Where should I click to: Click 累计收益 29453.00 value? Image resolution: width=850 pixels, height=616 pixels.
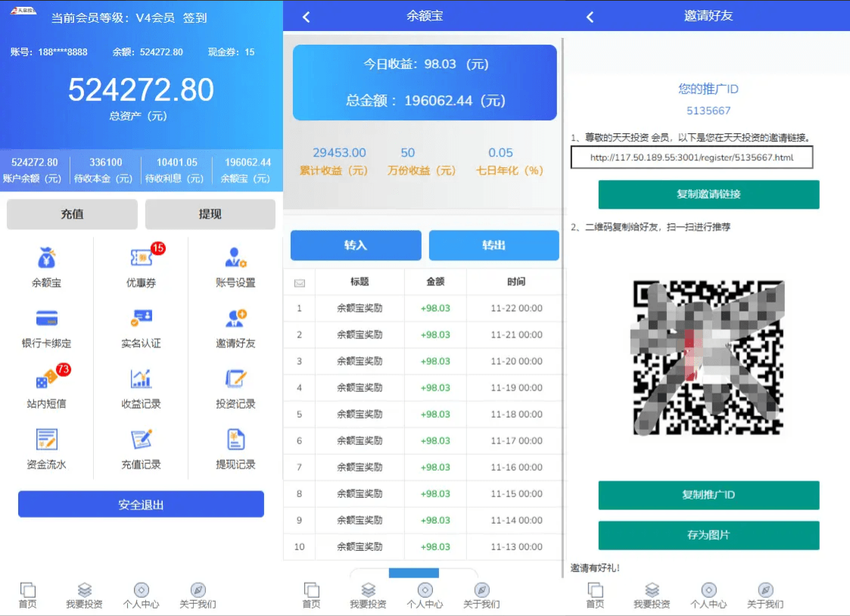(339, 153)
